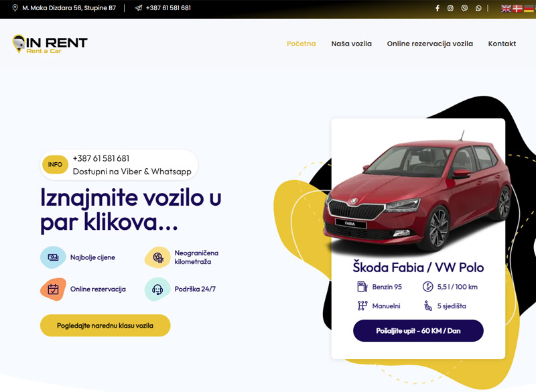Image resolution: width=536 pixels, height=392 pixels.
Task: Click the red Škoda Fabia car image
Action: 417,194
